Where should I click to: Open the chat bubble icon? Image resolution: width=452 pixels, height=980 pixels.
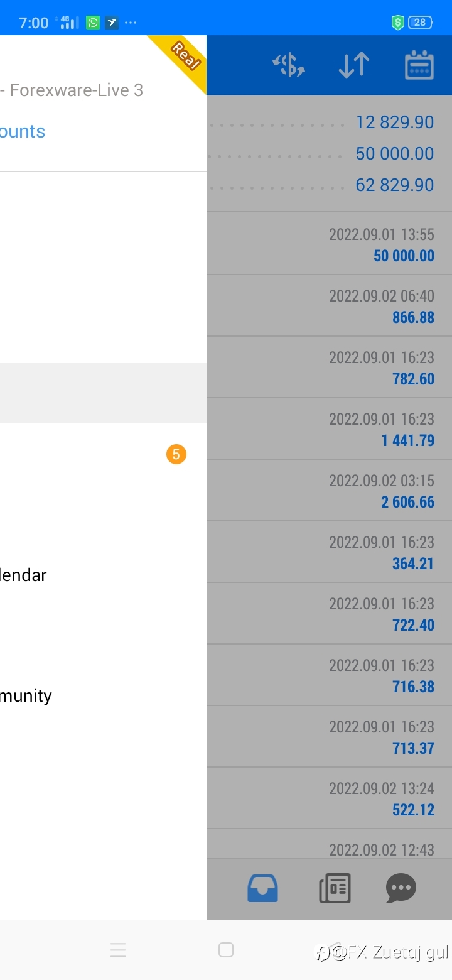(x=401, y=889)
